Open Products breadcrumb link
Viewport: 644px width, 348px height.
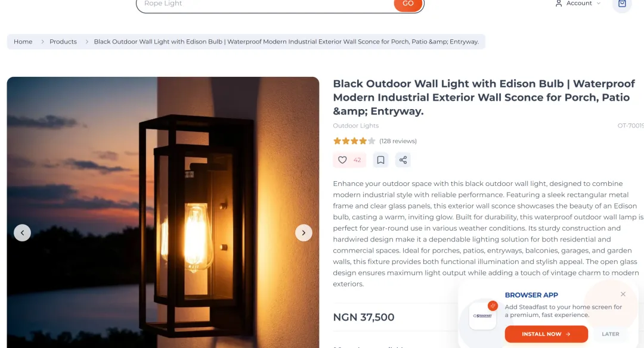[63, 42]
